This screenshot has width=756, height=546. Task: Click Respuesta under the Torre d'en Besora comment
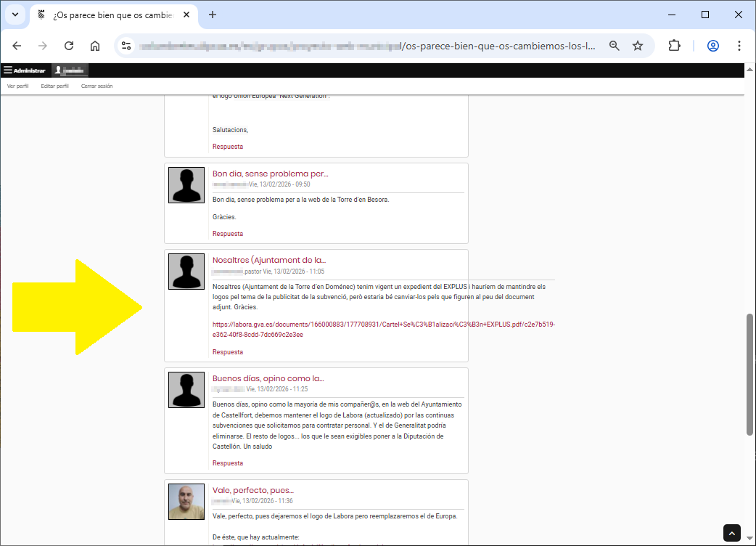point(228,234)
